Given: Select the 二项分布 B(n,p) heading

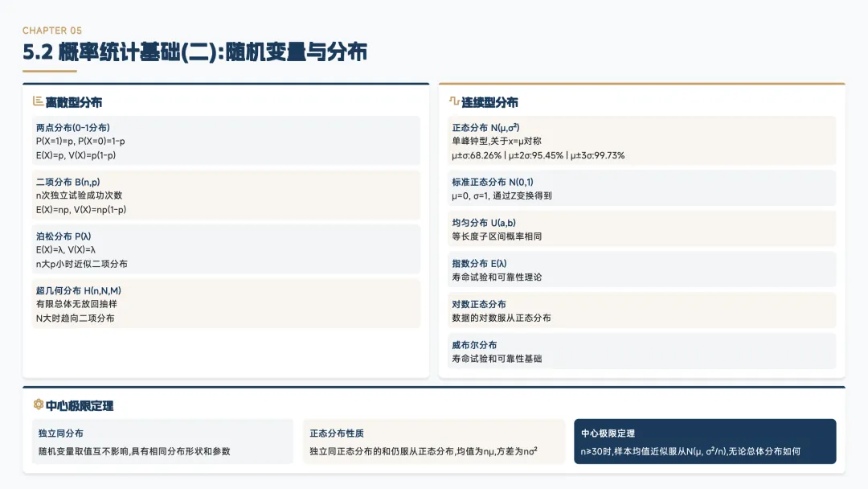Looking at the screenshot, I should 68,182.
